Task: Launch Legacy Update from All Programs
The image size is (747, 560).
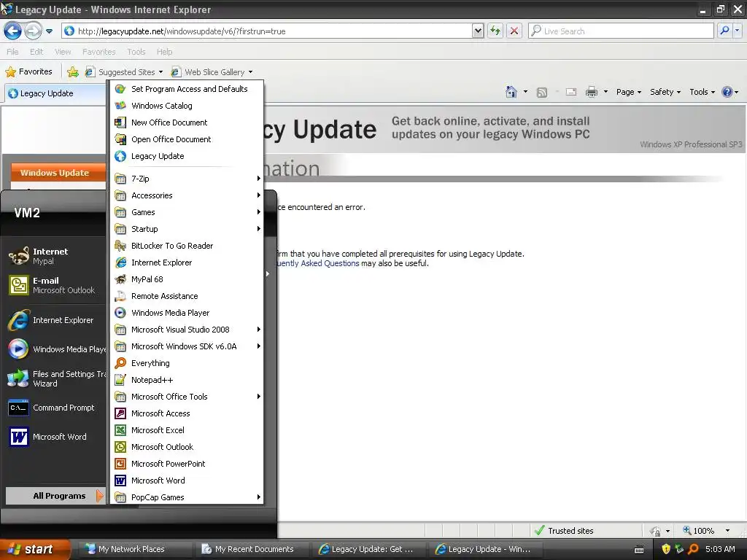Action: click(x=187, y=156)
